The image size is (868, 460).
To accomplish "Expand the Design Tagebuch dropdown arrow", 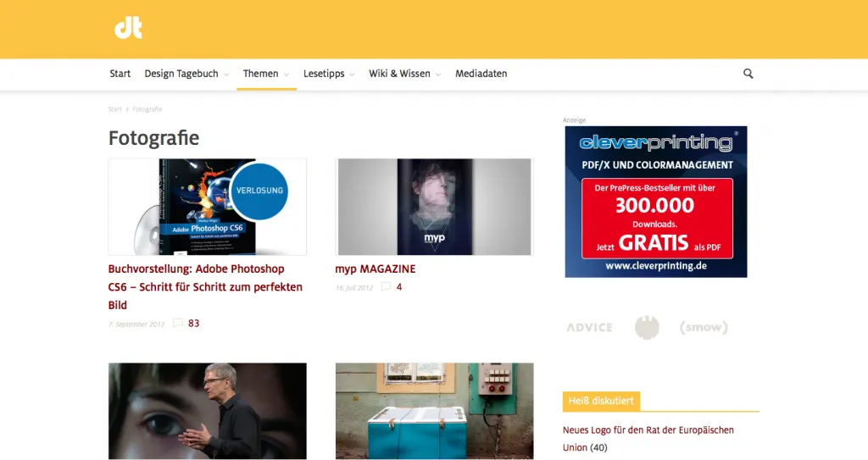I will point(226,75).
